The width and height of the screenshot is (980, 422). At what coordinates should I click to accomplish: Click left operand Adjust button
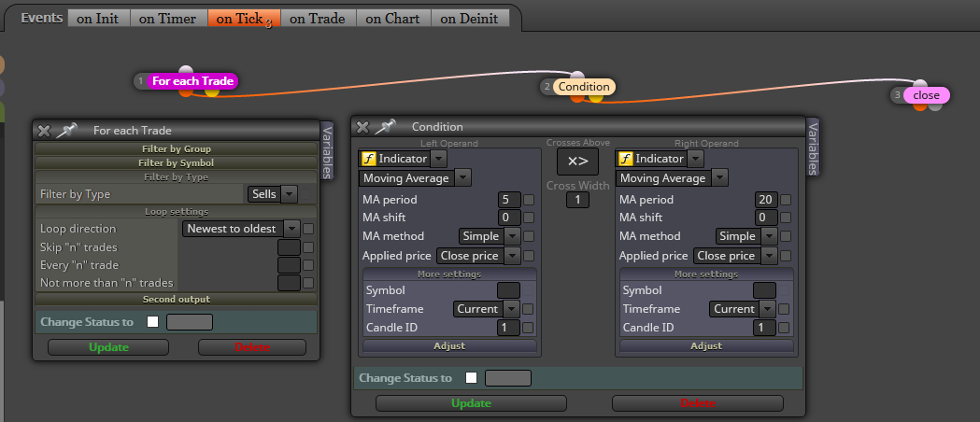(x=449, y=345)
